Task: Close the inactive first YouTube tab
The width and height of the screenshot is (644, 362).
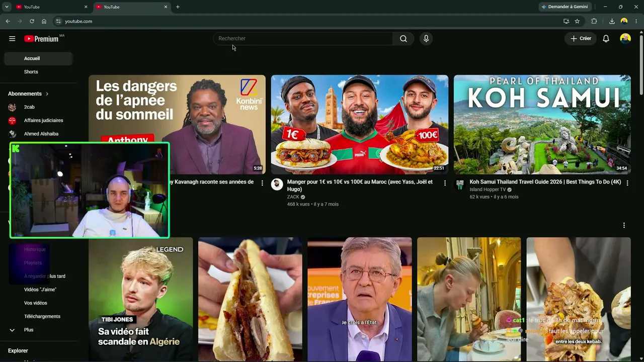Action: (86, 7)
